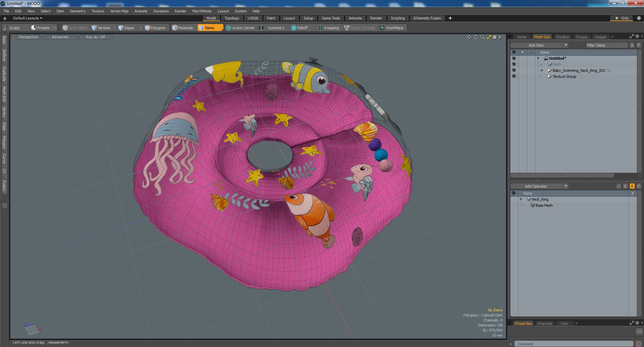Switch to the UVEdit layout tab
The image size is (644, 347).
click(x=253, y=18)
